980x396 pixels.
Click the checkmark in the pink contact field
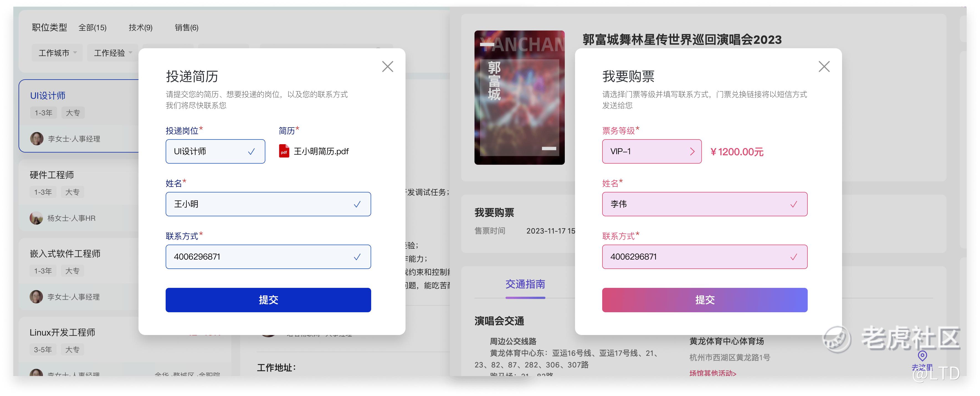[x=794, y=257]
